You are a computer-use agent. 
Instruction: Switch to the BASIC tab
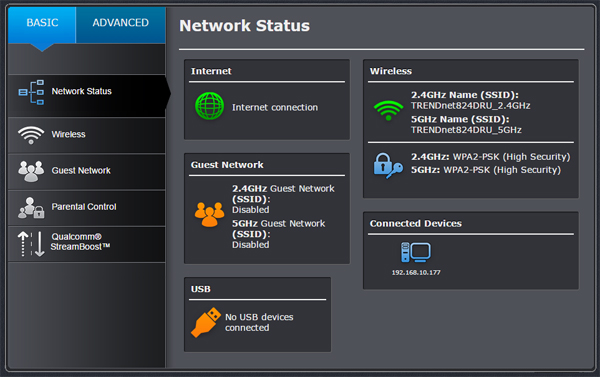click(42, 25)
